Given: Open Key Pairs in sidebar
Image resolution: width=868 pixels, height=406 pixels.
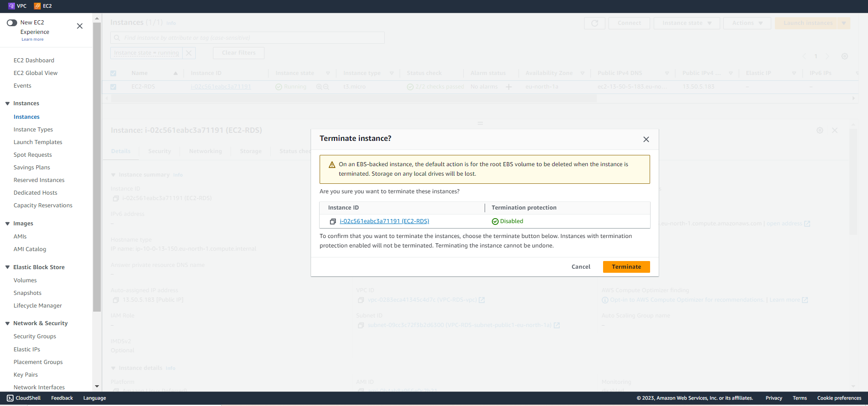Looking at the screenshot, I should click(26, 375).
